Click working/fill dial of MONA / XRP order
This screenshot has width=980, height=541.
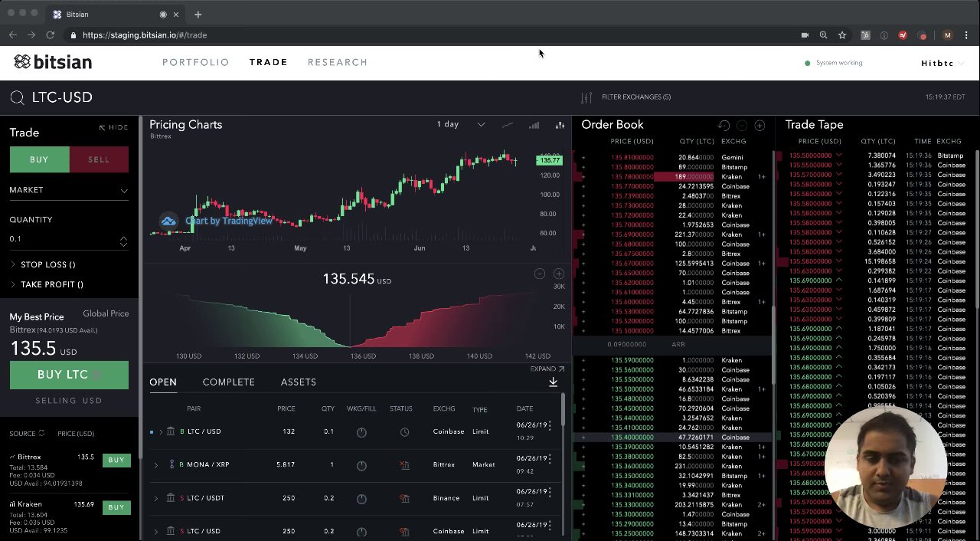click(x=361, y=465)
